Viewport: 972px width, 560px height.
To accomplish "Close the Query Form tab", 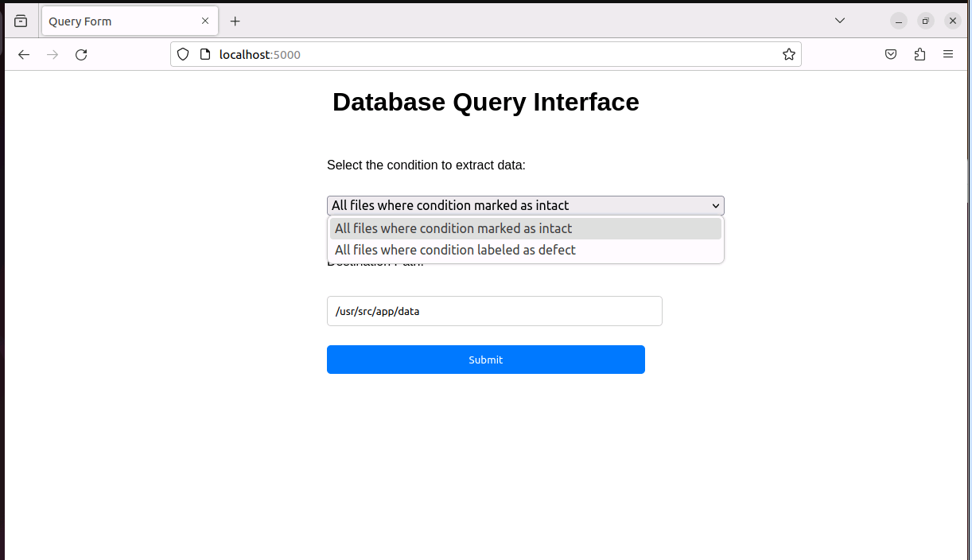I will (205, 21).
